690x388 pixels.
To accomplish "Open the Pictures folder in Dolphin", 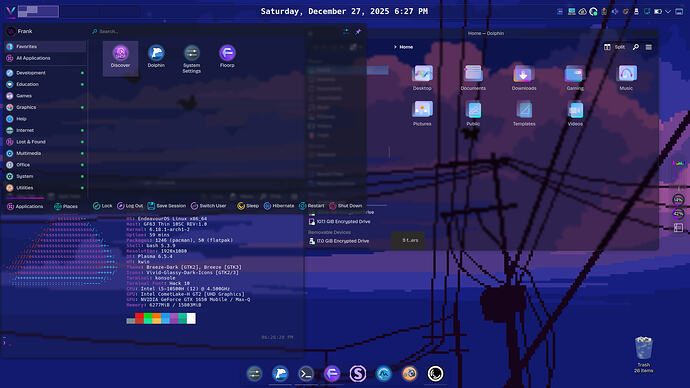I will (422, 113).
